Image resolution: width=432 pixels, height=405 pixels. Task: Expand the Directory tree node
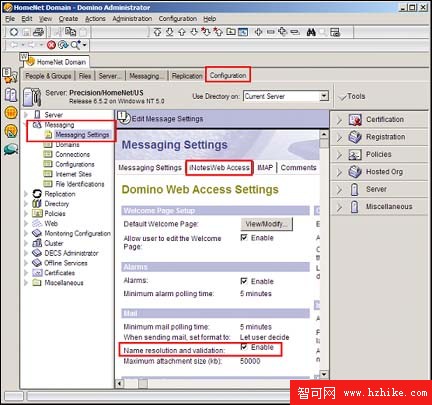[x=26, y=204]
